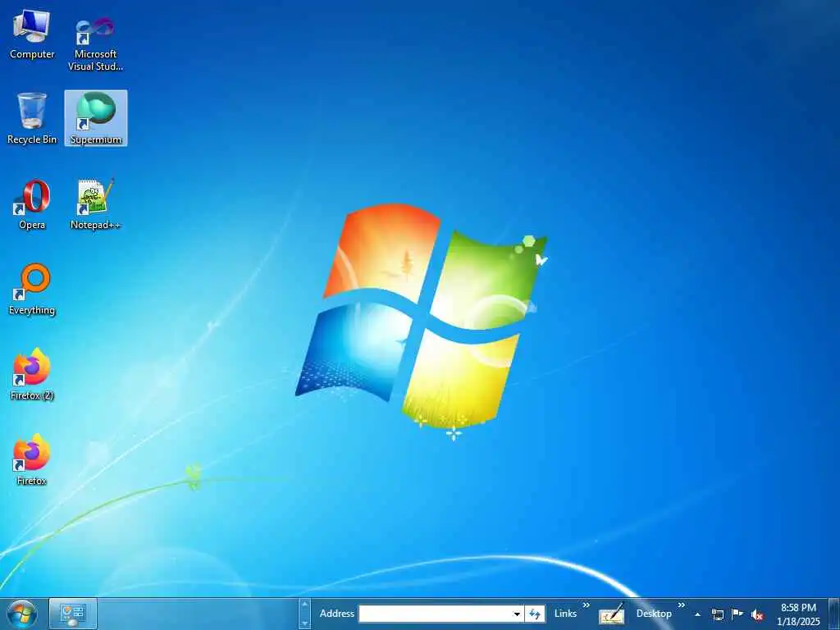The height and width of the screenshot is (630, 840).
Task: Click the Go refresh button beside Address
Action: point(534,614)
